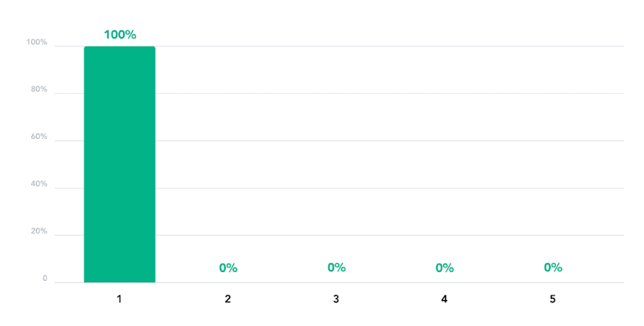The image size is (644, 326).
Task: Click the 40% y-axis tick label
Action: click(x=38, y=184)
